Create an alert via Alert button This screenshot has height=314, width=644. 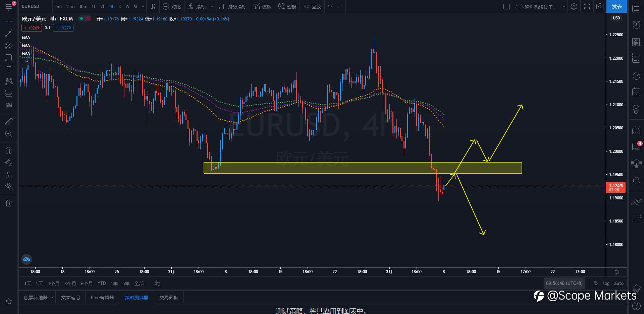coord(287,6)
